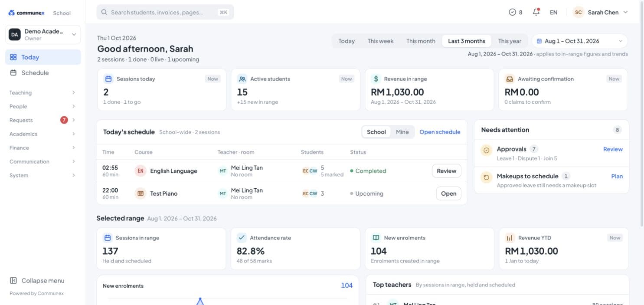Select the This month range tab

(x=421, y=41)
